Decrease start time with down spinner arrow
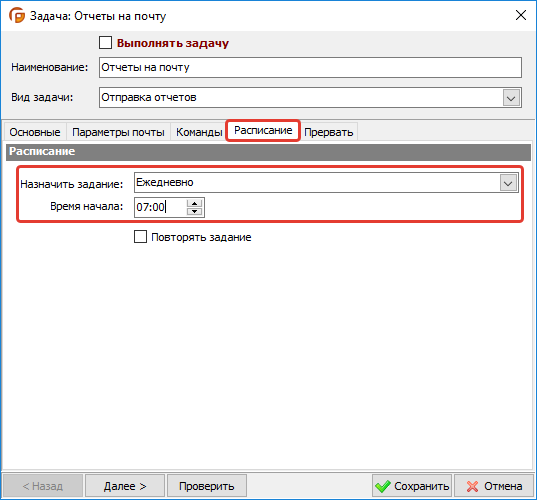Image resolution: width=537 pixels, height=500 pixels. click(195, 211)
